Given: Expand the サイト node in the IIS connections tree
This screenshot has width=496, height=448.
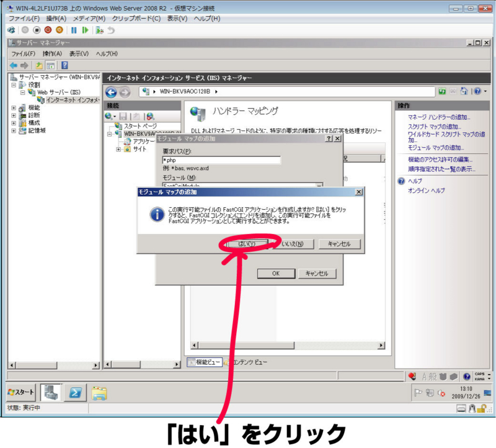Looking at the screenshot, I should [118, 149].
